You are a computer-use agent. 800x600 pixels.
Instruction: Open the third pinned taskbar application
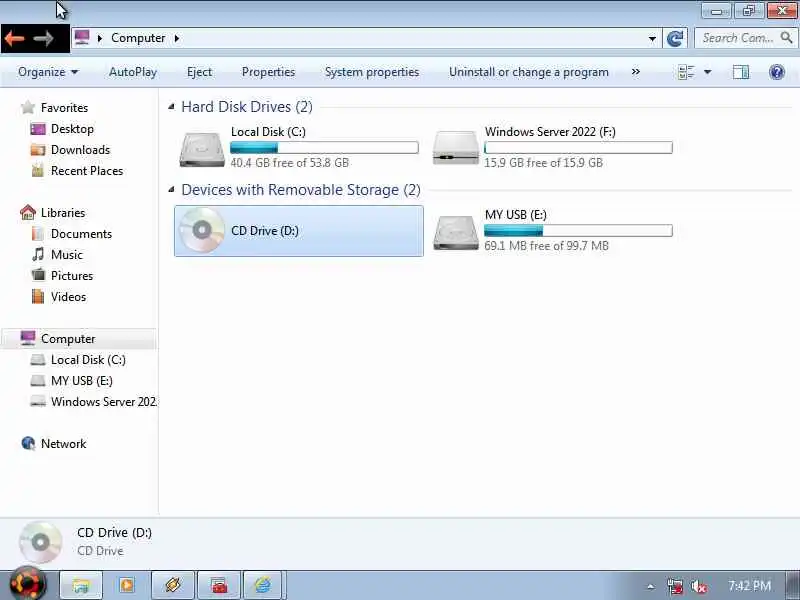(173, 585)
